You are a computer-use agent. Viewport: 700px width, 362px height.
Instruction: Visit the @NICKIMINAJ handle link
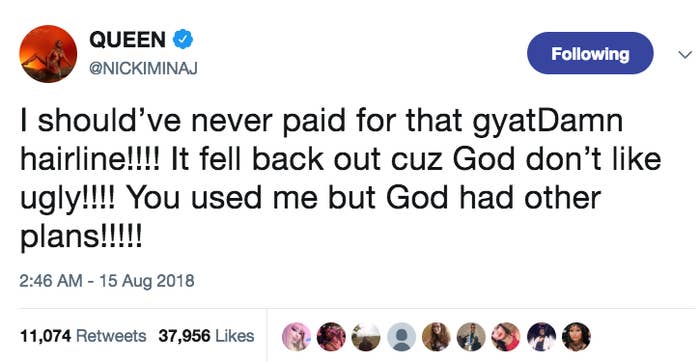click(143, 68)
